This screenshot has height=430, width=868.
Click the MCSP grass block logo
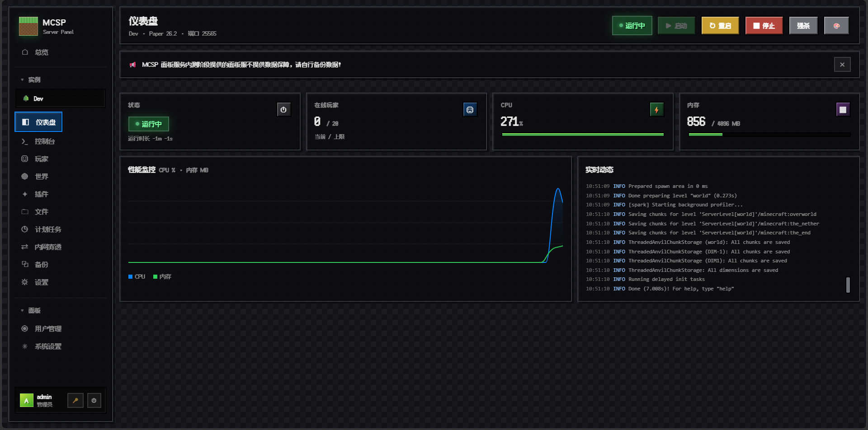pyautogui.click(x=28, y=26)
